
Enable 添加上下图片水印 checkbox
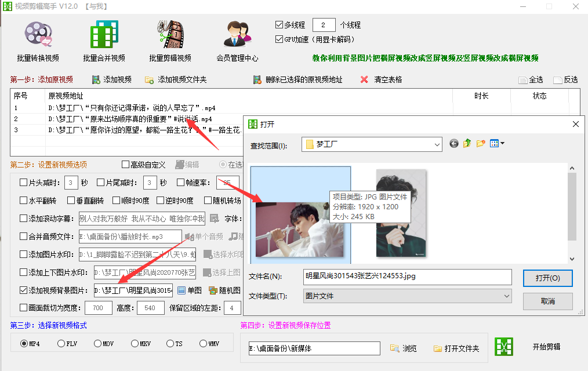tap(23, 272)
